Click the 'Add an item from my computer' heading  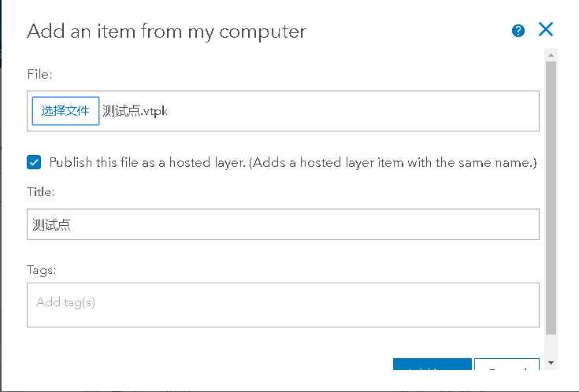[166, 31]
